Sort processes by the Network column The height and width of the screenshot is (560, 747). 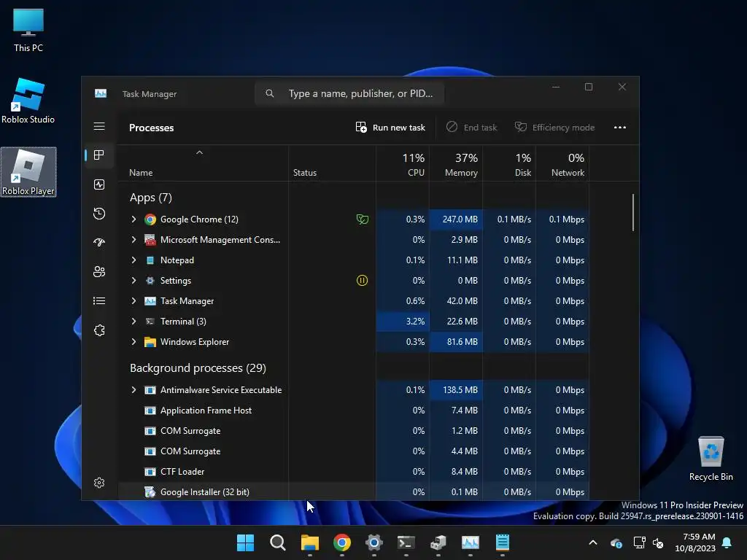click(562, 163)
